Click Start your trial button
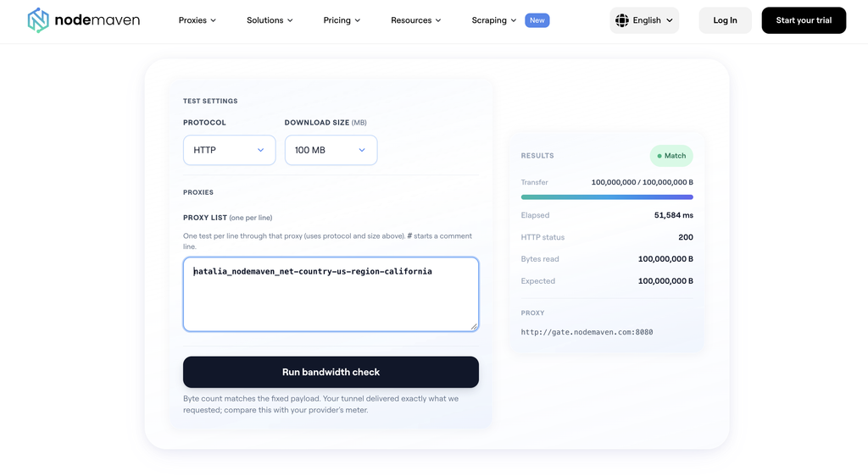 point(804,20)
